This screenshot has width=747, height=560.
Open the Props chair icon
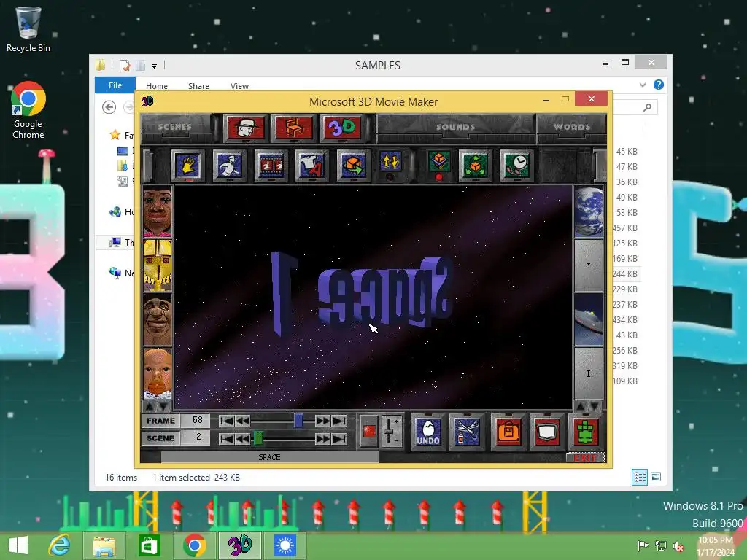pos(293,128)
